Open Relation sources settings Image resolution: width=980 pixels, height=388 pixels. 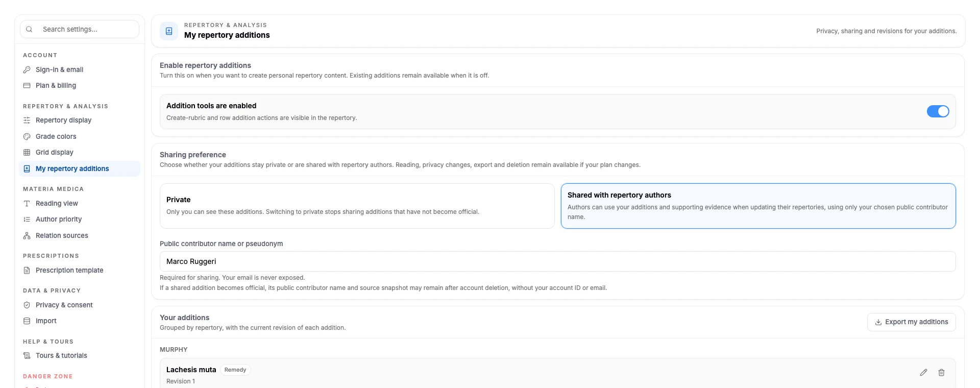pos(80,235)
